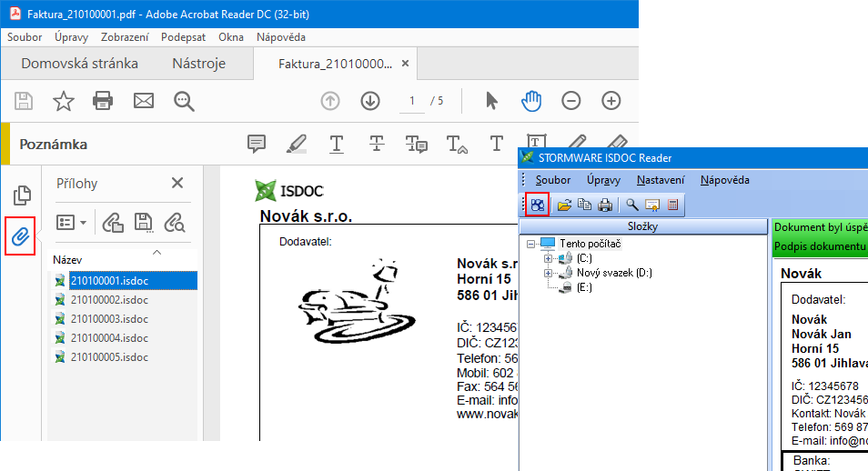This screenshot has height=471, width=868.
Task: Print the PDF with the printer icon
Action: click(103, 101)
